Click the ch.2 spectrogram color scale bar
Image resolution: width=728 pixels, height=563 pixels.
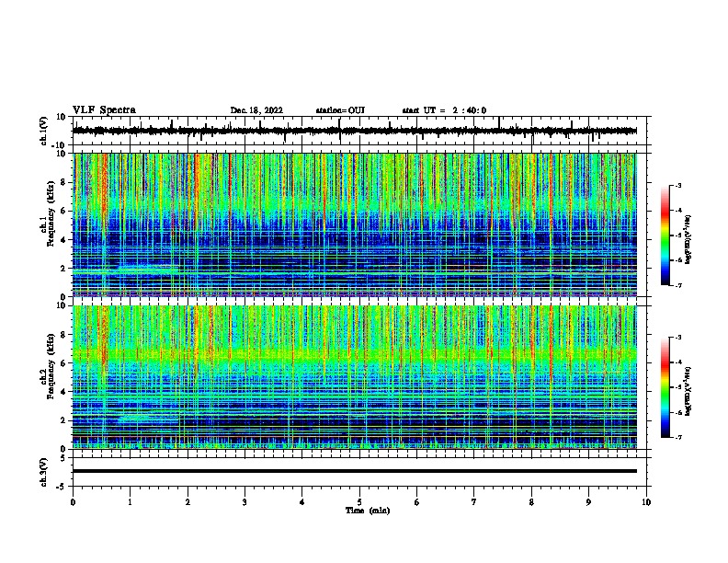click(x=665, y=387)
